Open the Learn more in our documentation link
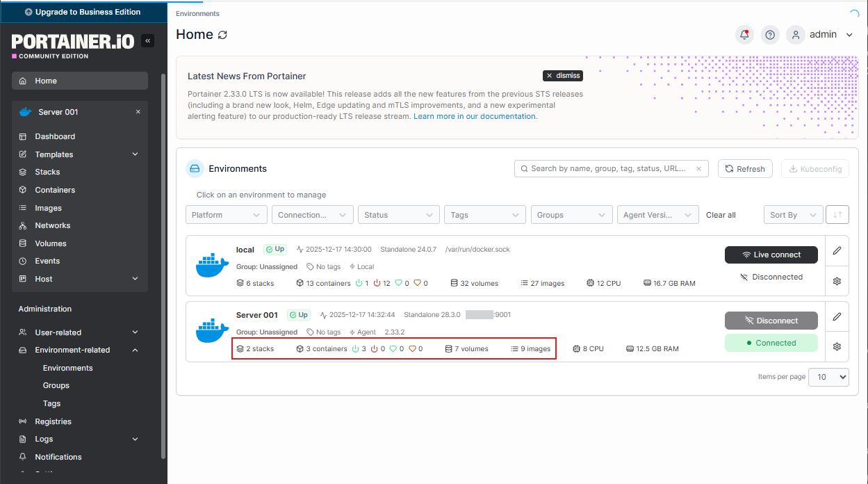This screenshot has height=484, width=868. 475,116
